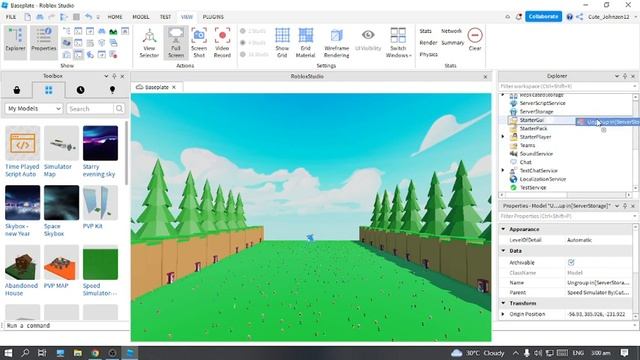Image resolution: width=640 pixels, height=360 pixels.
Task: Click the share icon beside username
Action: (x=580, y=17)
